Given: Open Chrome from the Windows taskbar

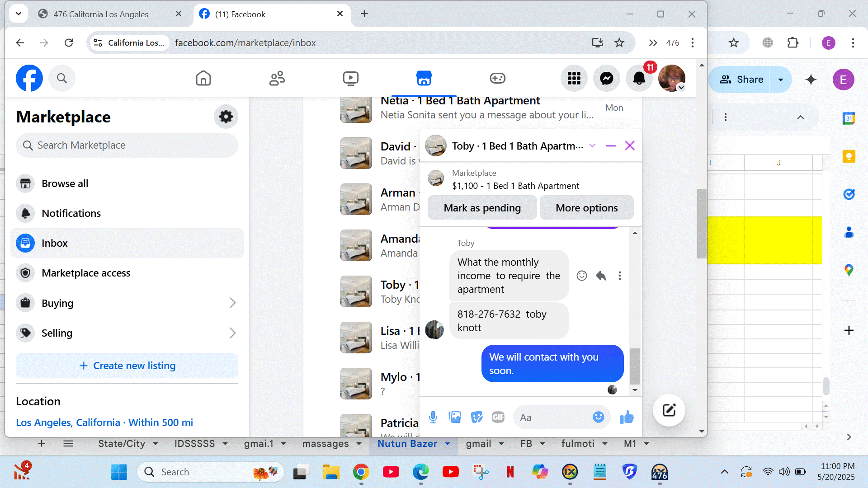Looking at the screenshot, I should coord(361,472).
